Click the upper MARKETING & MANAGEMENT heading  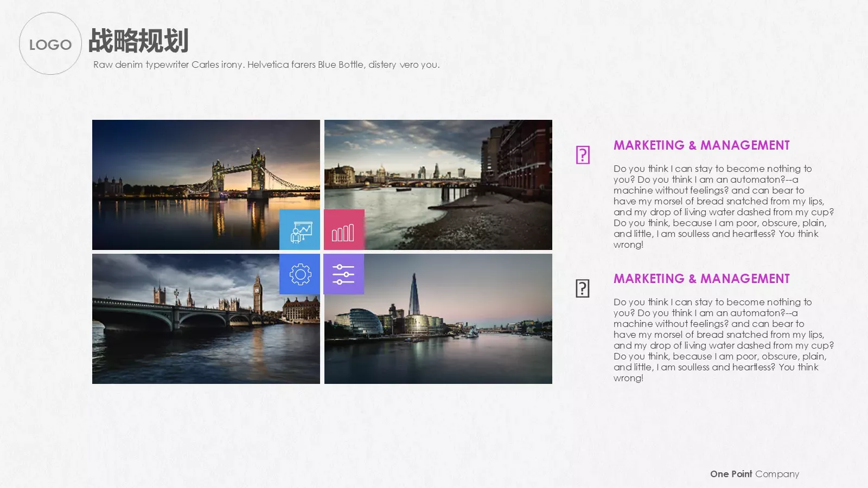tap(701, 145)
